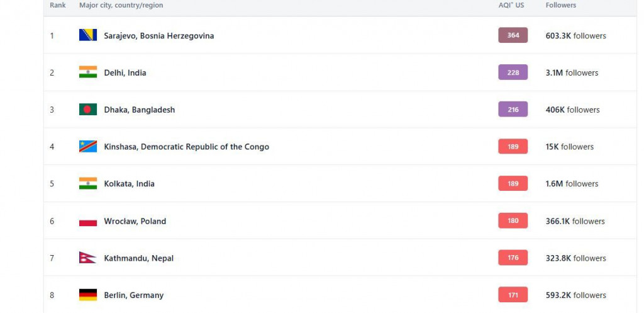Click the India flag beside Kolkata
Viewport: 644px width, 313px height.
pyautogui.click(x=87, y=184)
